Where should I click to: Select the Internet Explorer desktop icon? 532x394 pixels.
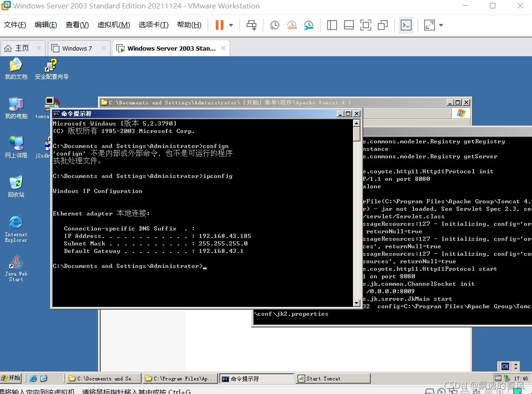click(x=16, y=228)
